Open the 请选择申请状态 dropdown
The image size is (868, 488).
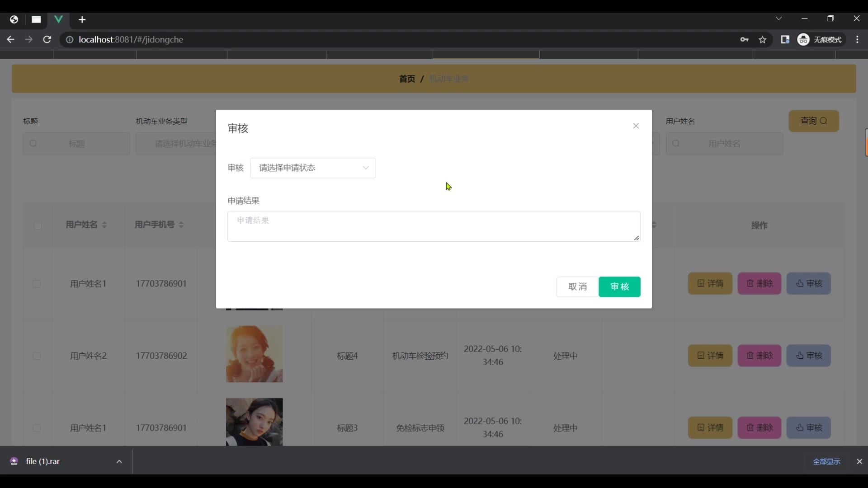(x=313, y=168)
